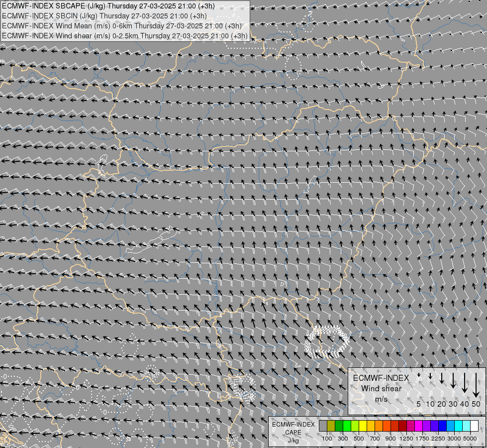Click the 2250 label on CAPE scale
Viewport: 487px width, 448px height.
pyautogui.click(x=438, y=439)
